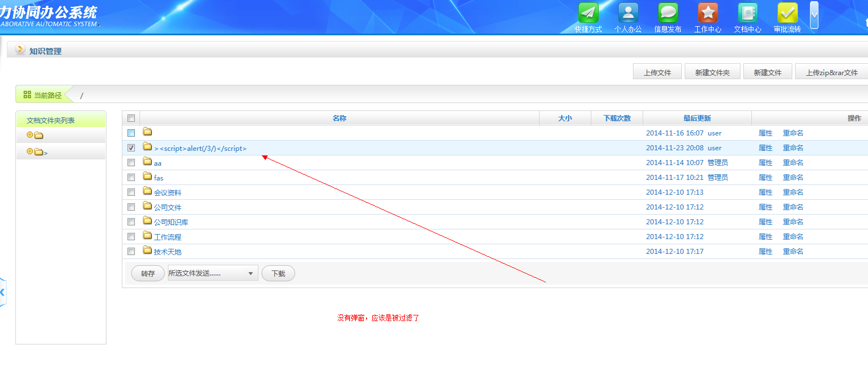
Task: Open 属性 for folder aa
Action: point(766,163)
